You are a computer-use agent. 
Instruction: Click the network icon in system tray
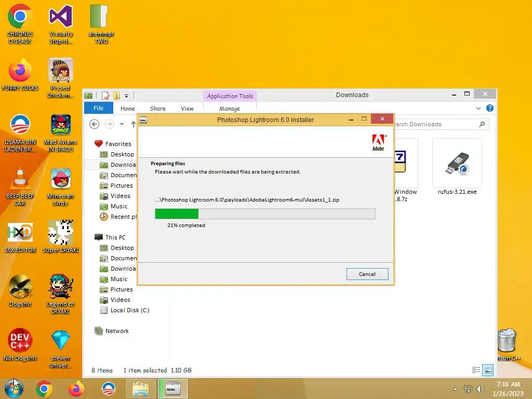[x=468, y=389]
